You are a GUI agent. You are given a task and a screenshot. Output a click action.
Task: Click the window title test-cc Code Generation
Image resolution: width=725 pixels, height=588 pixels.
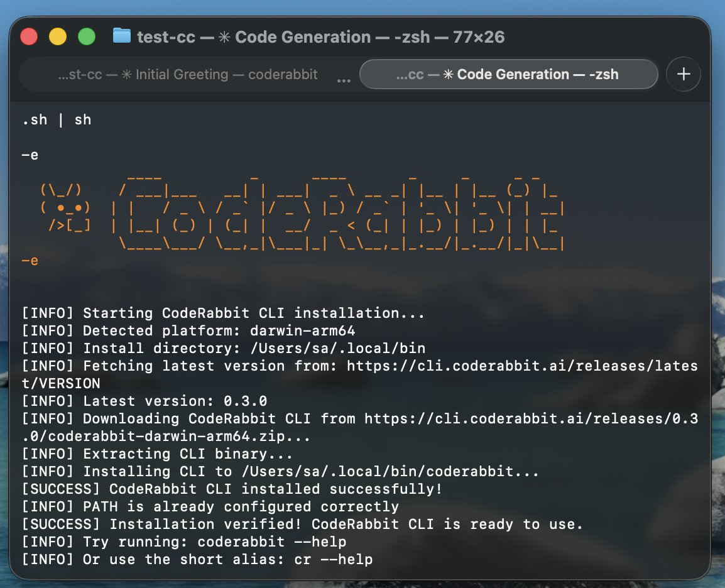pos(320,37)
